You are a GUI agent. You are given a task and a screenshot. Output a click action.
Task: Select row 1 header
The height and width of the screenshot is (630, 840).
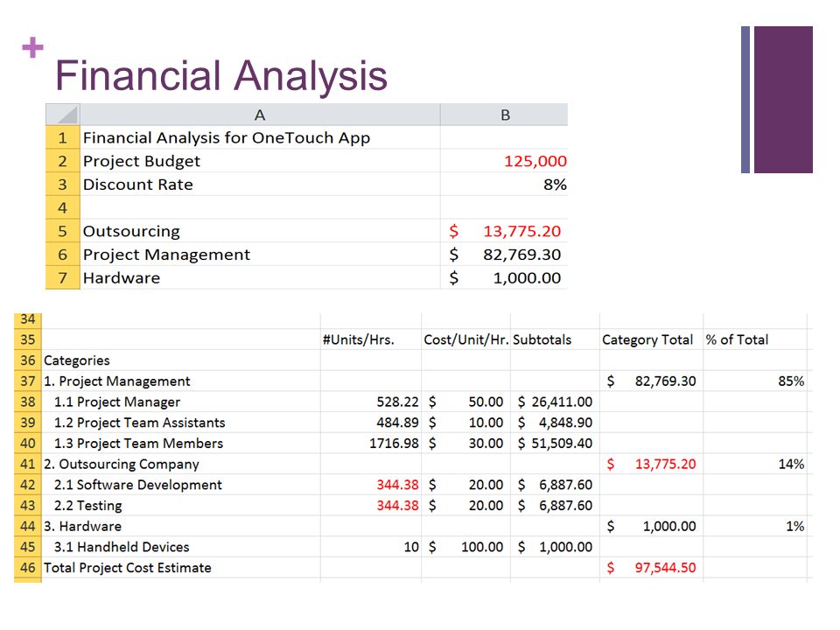63,137
